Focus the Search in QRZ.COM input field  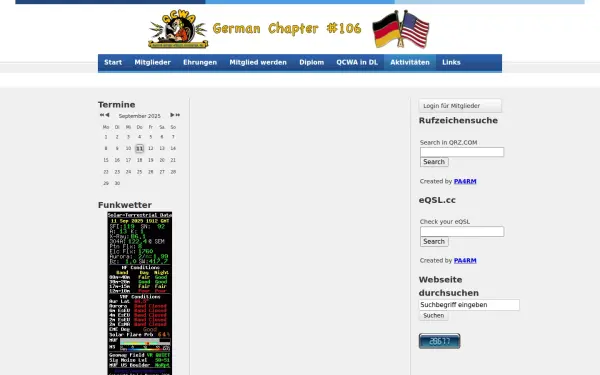point(462,152)
